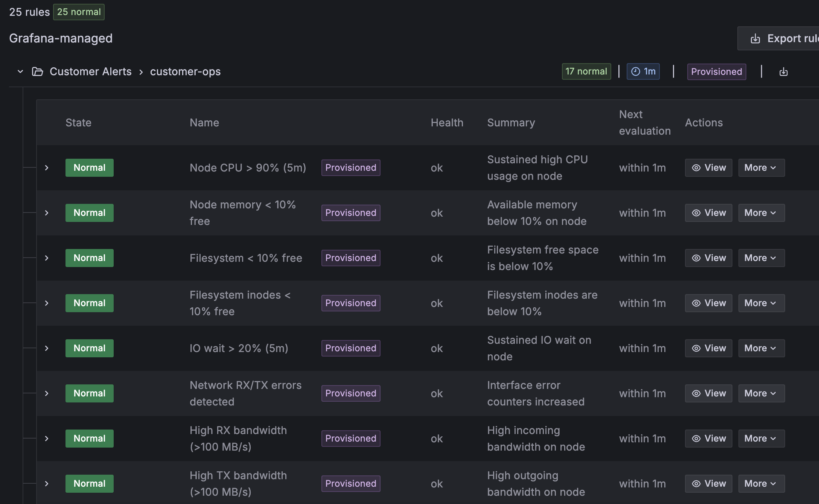View the High TX bandwidth rule
This screenshot has height=504, width=819.
(708, 484)
